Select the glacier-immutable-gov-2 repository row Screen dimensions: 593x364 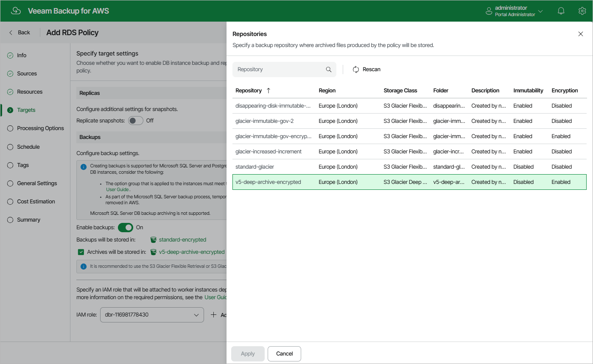(409, 121)
